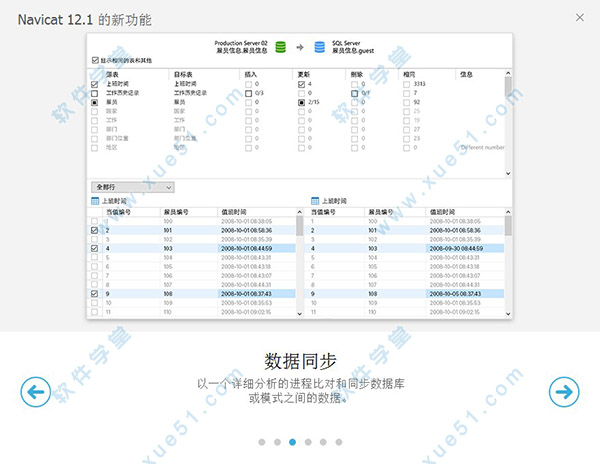Image resolution: width=600 pixels, height=464 pixels.
Task: Click the 更新 column header
Action: [x=304, y=75]
